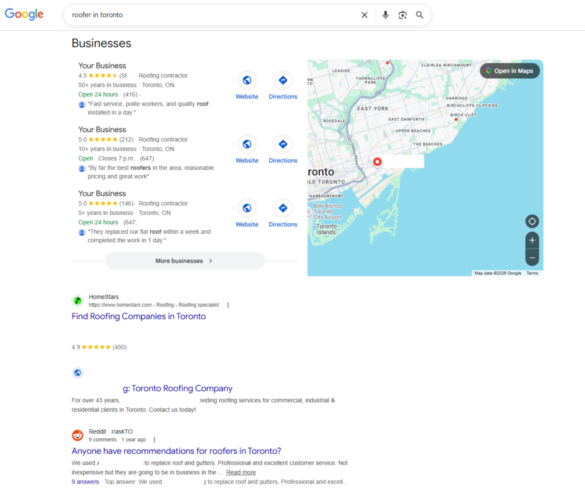585x488 pixels.
Task: Open first Your Business listing rated 4.5
Action: pos(102,66)
